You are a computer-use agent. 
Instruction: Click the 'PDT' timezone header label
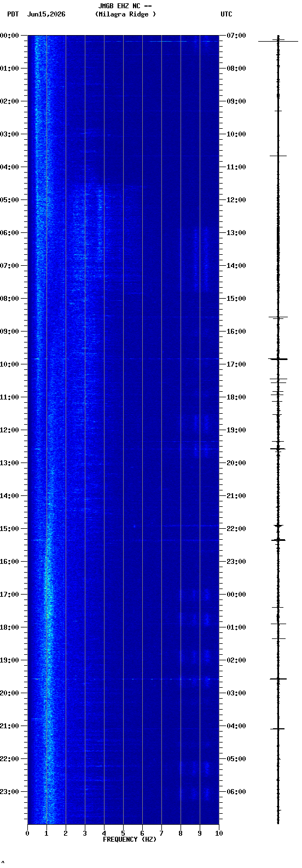(13, 14)
